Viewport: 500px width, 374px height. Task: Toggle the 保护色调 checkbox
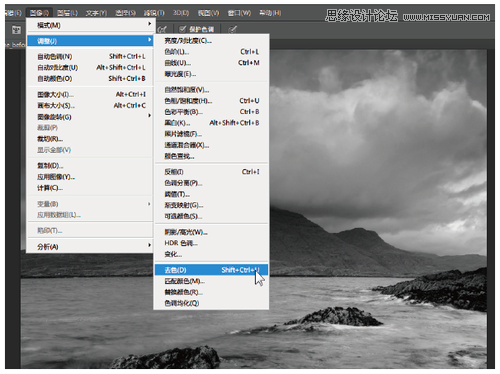tap(182, 29)
